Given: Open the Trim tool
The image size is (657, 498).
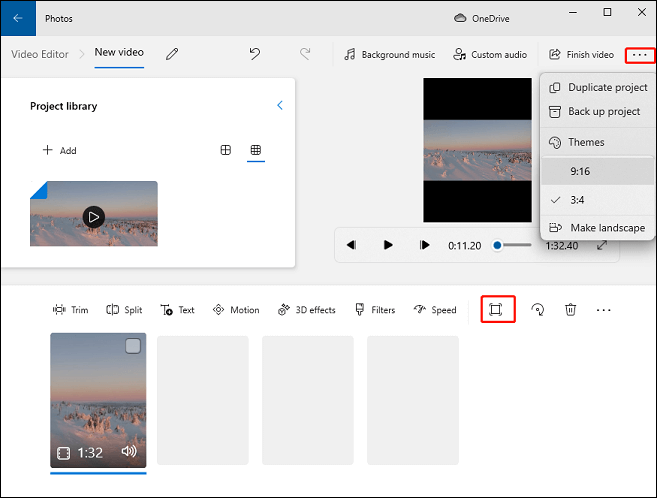Looking at the screenshot, I should coord(70,310).
